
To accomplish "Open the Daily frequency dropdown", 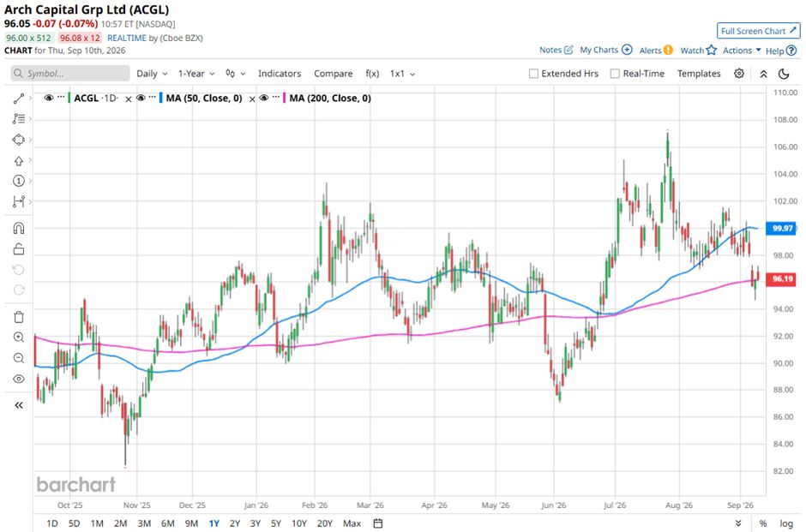I will [x=152, y=74].
